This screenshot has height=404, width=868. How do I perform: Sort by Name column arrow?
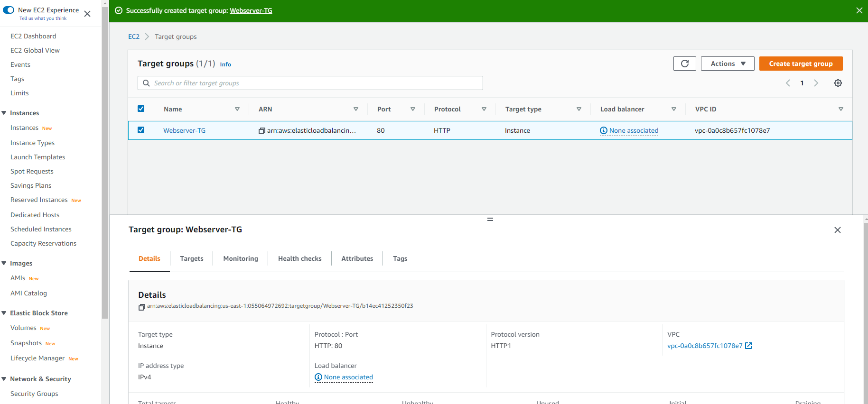[x=237, y=109]
